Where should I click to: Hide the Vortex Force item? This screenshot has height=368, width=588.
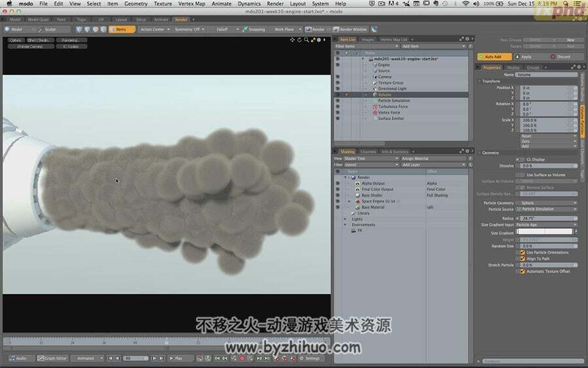[x=338, y=112]
